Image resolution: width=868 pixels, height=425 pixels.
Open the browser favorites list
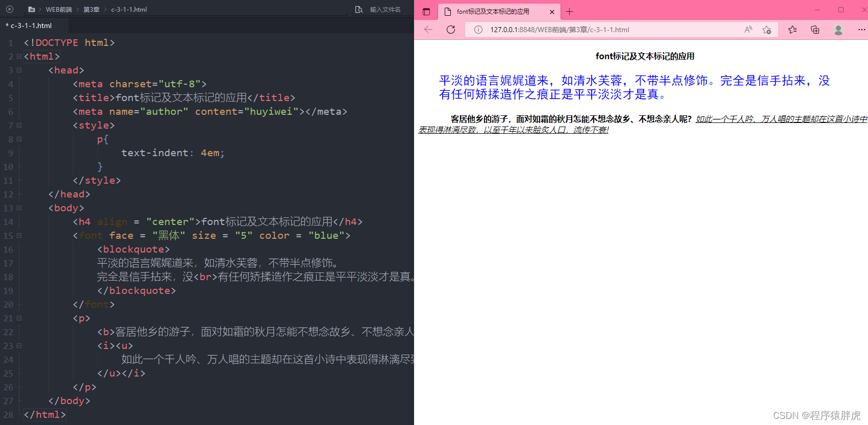[793, 30]
